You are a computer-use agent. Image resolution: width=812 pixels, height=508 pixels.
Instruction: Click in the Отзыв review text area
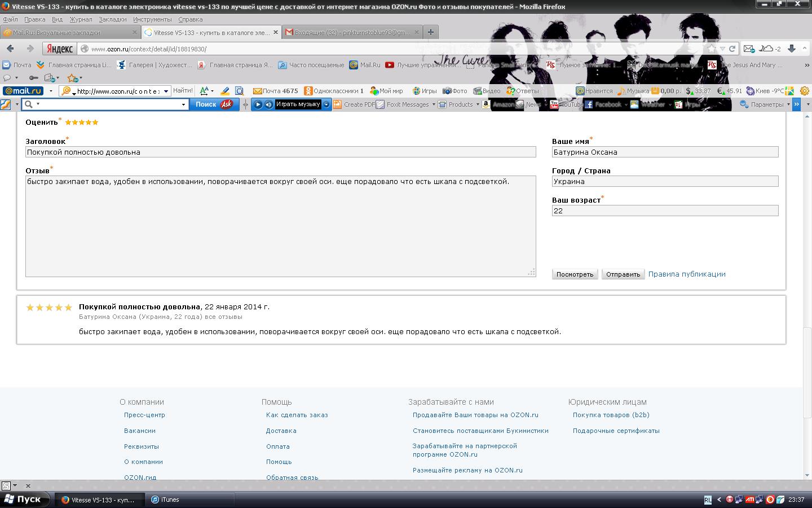[281, 226]
